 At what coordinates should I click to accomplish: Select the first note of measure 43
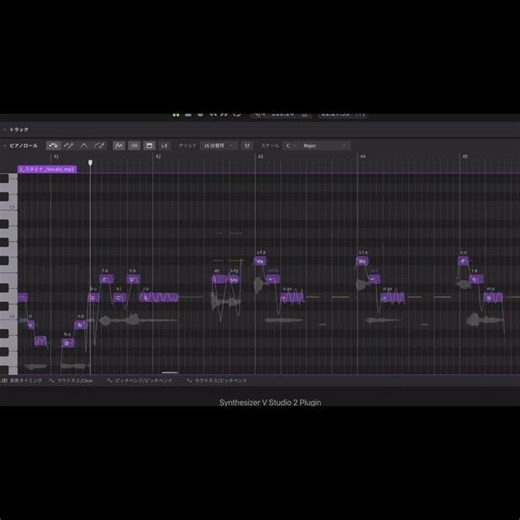[260, 261]
